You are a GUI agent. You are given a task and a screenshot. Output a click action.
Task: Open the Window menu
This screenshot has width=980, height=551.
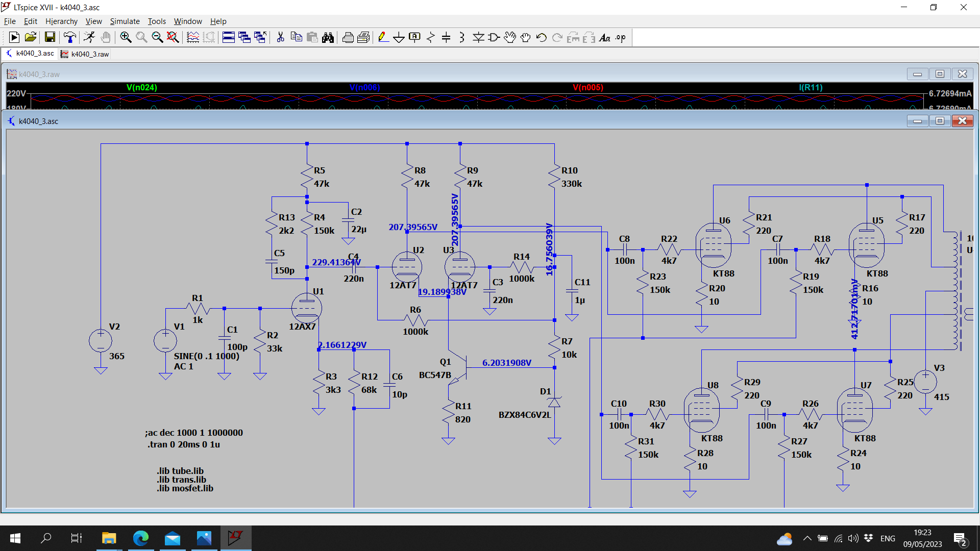point(188,21)
